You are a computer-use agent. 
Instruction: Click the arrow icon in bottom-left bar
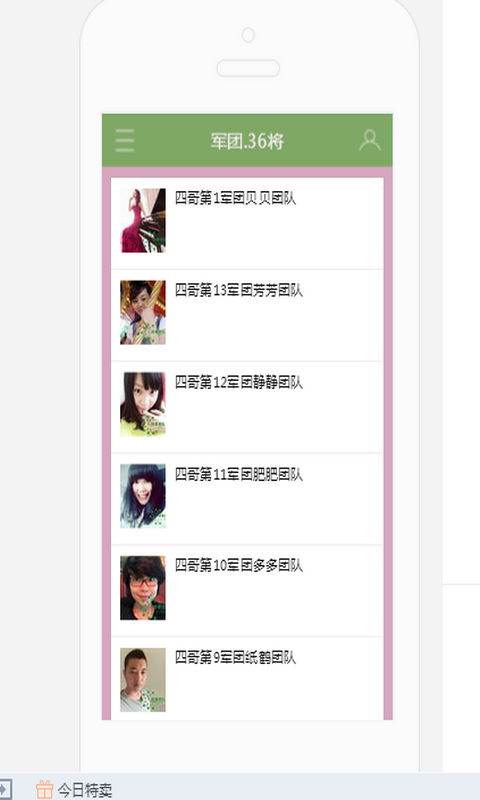click(x=5, y=789)
